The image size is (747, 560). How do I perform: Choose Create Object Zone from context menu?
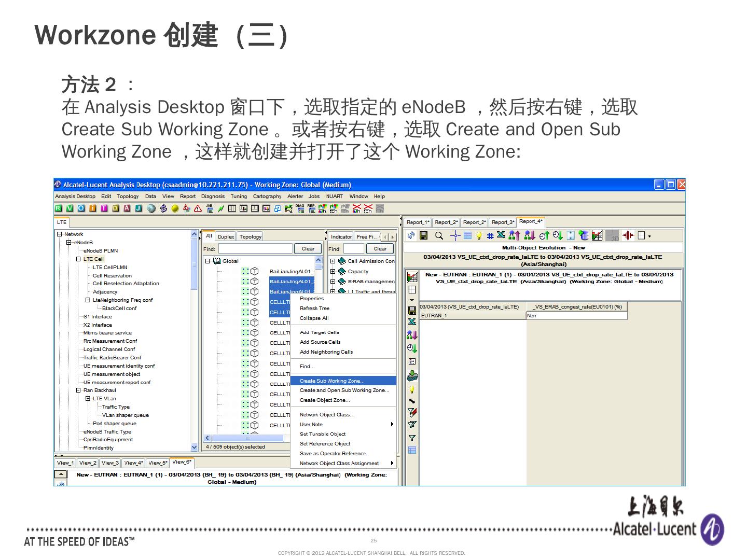343,400
